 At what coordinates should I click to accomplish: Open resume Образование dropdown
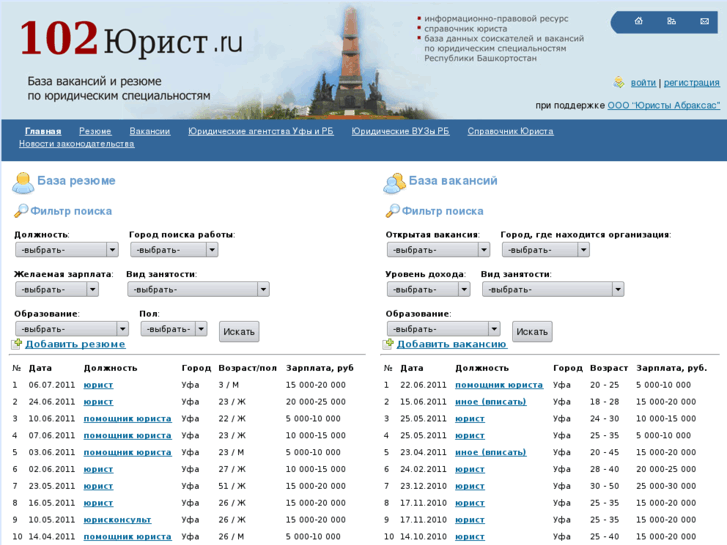(x=72, y=329)
